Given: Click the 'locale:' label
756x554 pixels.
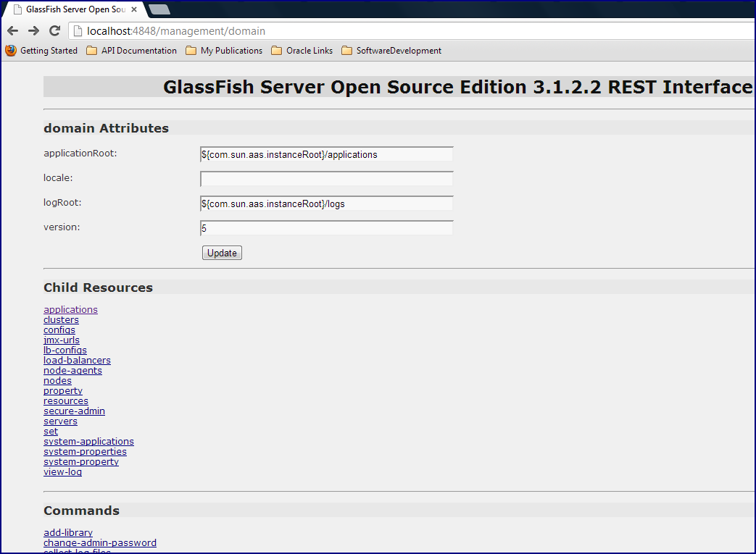Looking at the screenshot, I should click(58, 177).
